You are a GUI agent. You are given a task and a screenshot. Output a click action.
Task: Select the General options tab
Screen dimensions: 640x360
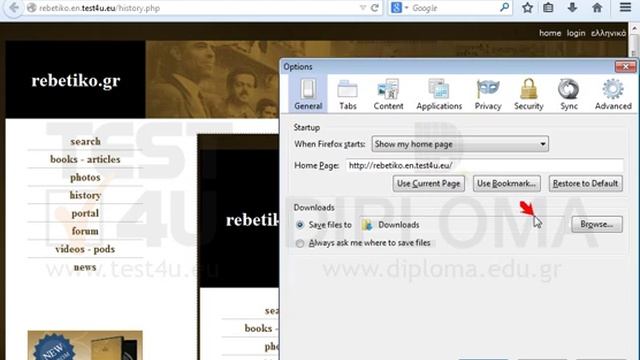click(308, 94)
